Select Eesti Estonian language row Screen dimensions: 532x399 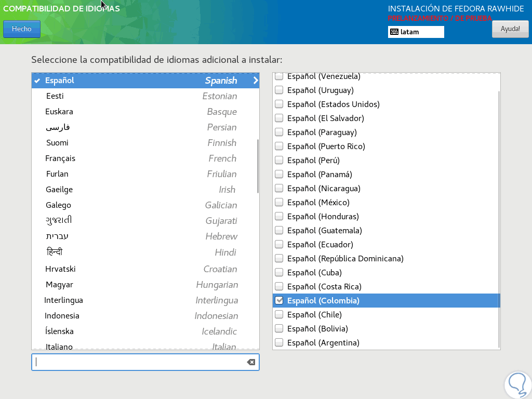(145, 96)
